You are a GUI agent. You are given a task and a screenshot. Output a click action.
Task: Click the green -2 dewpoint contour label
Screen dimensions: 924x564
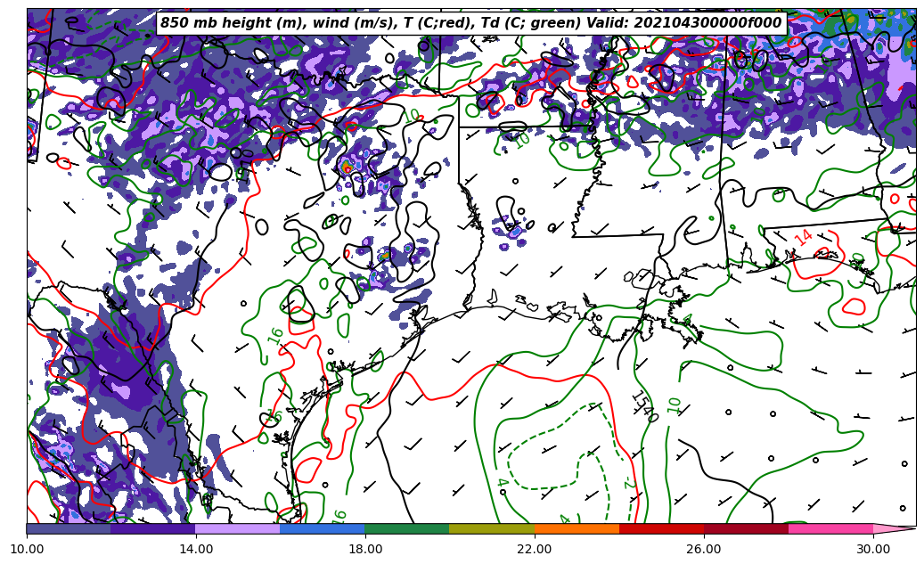pos(629,482)
